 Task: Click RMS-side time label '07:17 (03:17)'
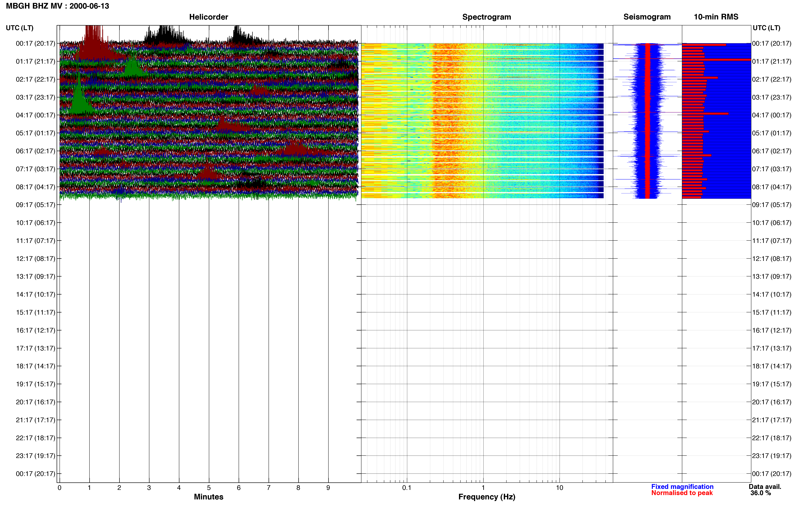tap(772, 169)
